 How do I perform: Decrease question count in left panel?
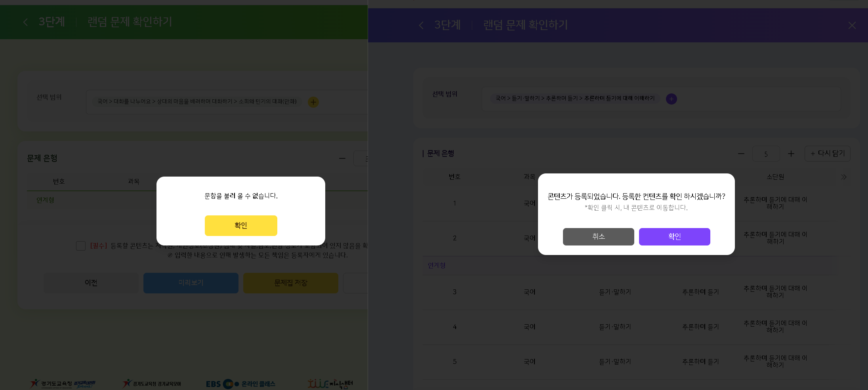coord(342,158)
